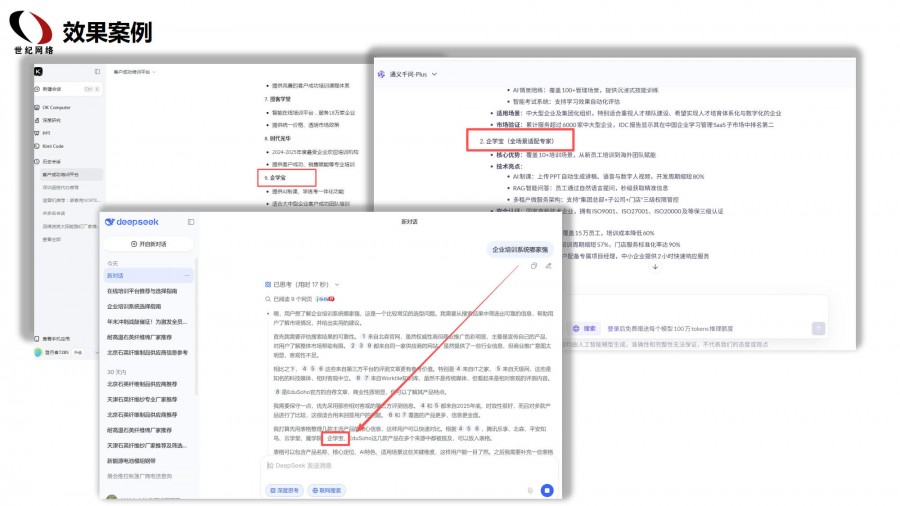Click the Tongyi Qianwen send arrow button
This screenshot has width=900, height=506.
818,328
